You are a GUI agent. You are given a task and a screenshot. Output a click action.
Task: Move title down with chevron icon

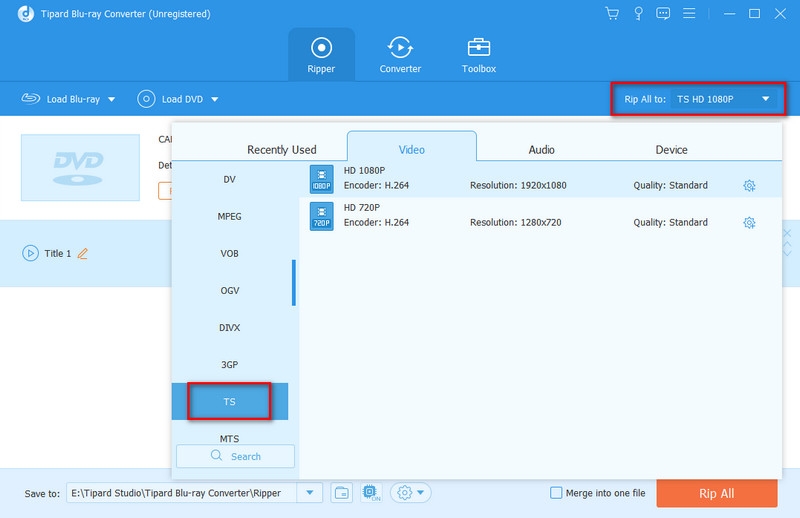tap(787, 253)
